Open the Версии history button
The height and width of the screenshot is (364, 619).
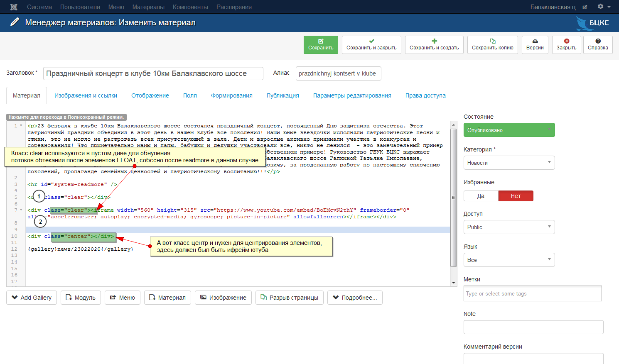[535, 44]
